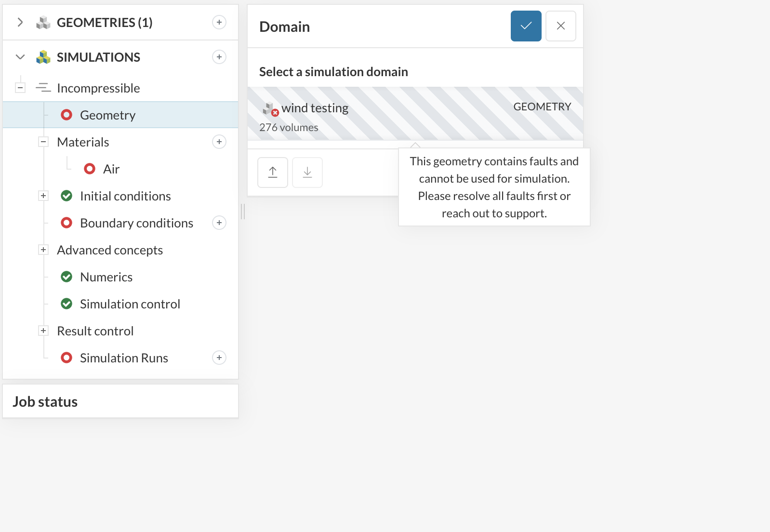Close the Domain panel
770x532 pixels.
tap(560, 26)
